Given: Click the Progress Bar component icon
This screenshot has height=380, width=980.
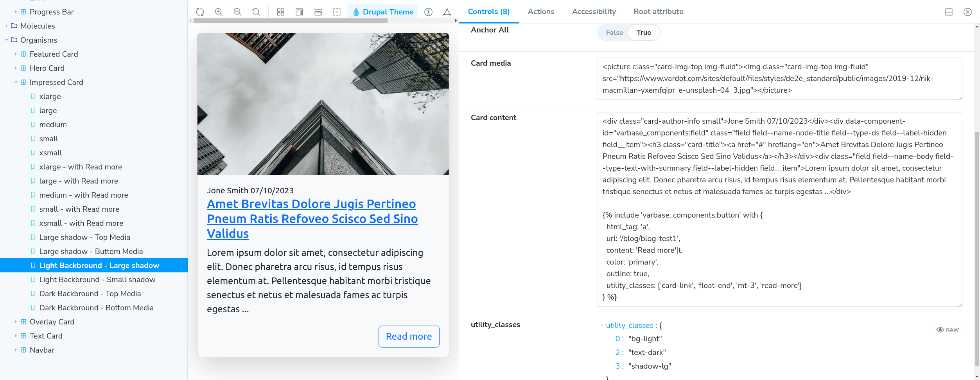Looking at the screenshot, I should click(23, 12).
